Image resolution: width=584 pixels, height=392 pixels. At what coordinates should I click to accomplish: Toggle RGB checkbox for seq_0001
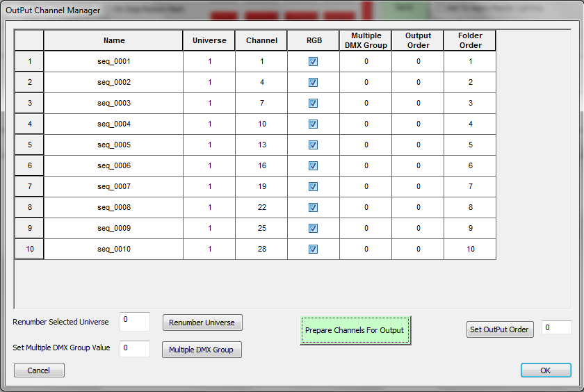[314, 61]
